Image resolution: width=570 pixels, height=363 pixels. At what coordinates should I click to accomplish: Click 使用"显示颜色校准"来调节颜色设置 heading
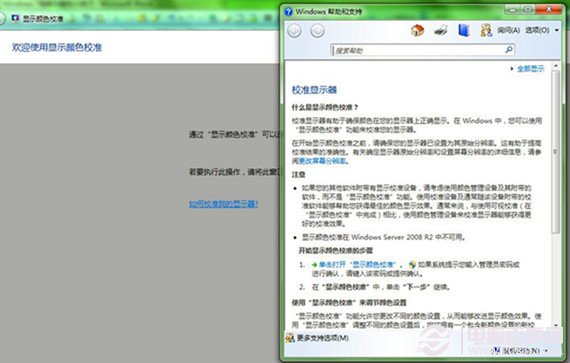[349, 302]
